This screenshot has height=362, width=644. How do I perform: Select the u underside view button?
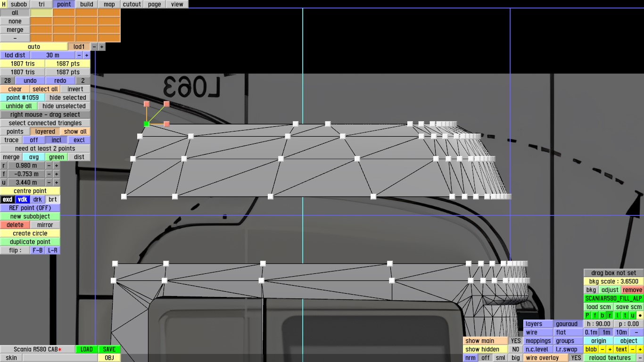633,315
